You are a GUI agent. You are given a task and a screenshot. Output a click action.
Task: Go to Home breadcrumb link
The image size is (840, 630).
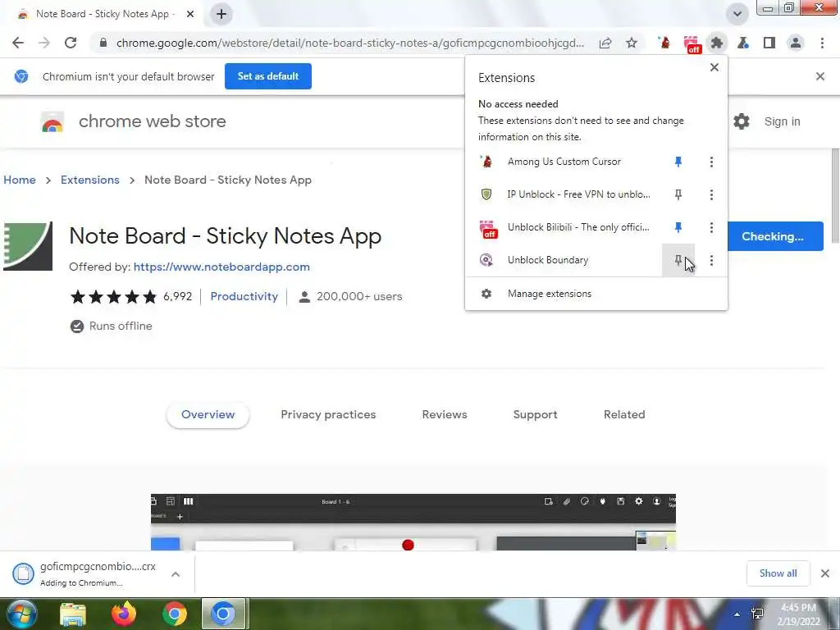(20, 180)
